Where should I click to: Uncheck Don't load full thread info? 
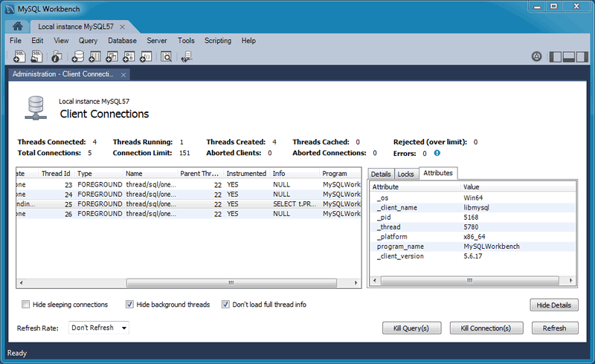point(226,305)
